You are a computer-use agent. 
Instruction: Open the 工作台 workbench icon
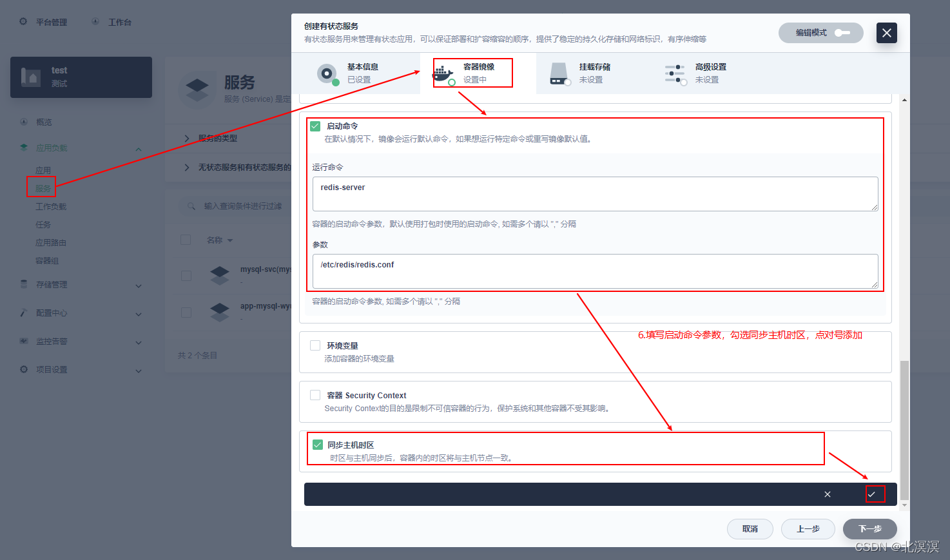95,21
